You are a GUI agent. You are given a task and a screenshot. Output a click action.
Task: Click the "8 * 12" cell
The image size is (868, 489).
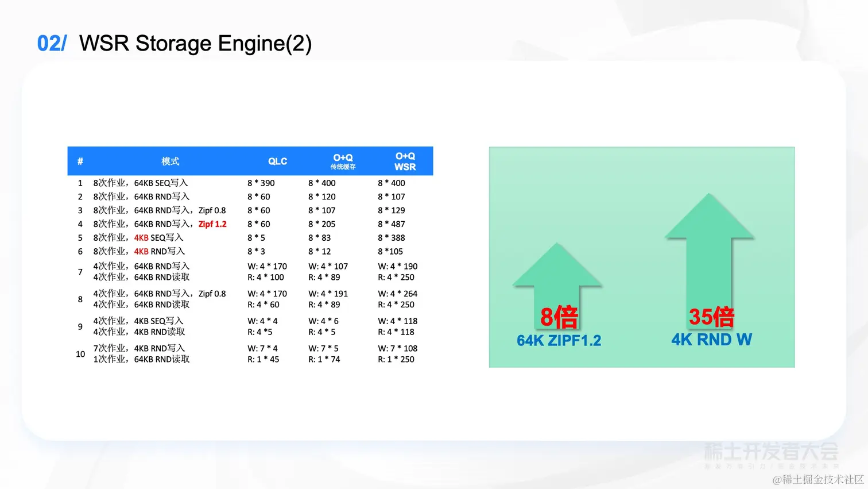coord(320,251)
